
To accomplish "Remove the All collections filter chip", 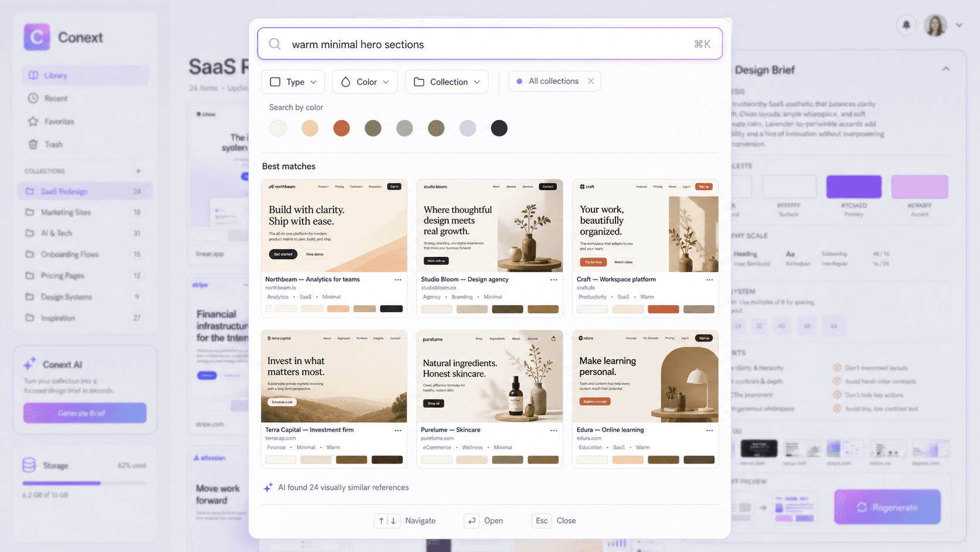I will 591,81.
